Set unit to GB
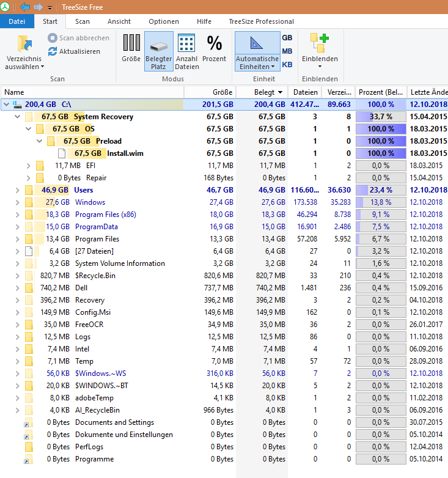Image resolution: width=448 pixels, height=478 pixels. point(287,38)
